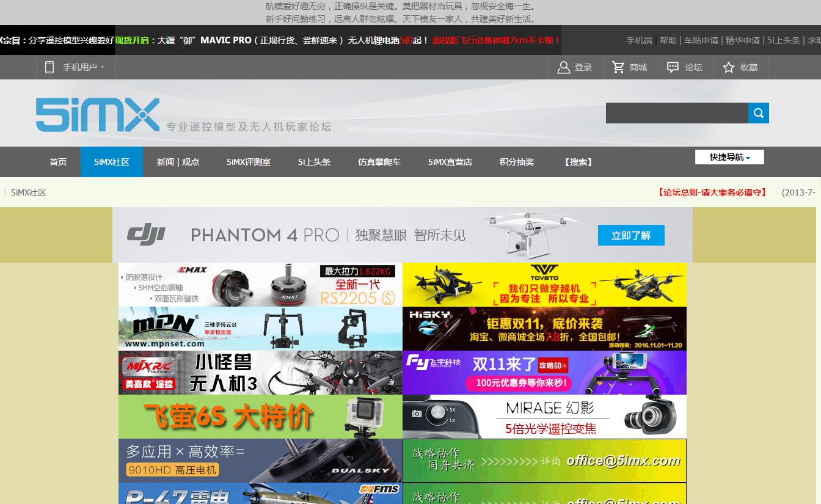Click the 5iMX社区 breadcrumb link
821x504 pixels.
click(x=29, y=192)
